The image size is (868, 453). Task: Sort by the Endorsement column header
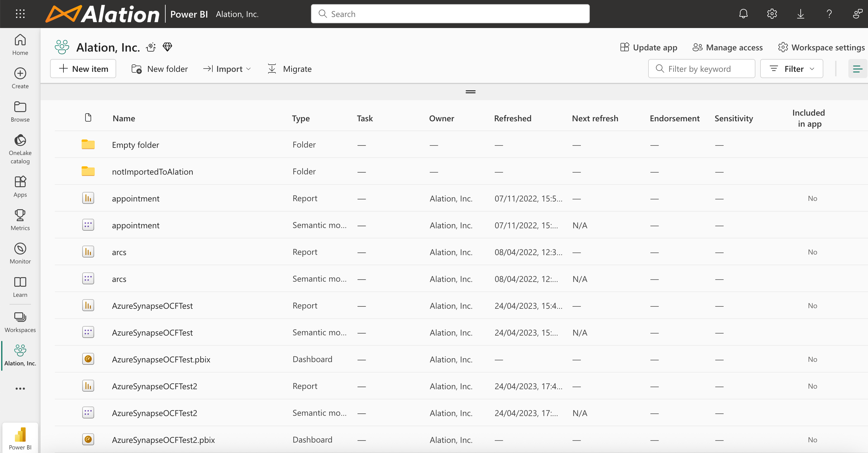click(x=675, y=118)
